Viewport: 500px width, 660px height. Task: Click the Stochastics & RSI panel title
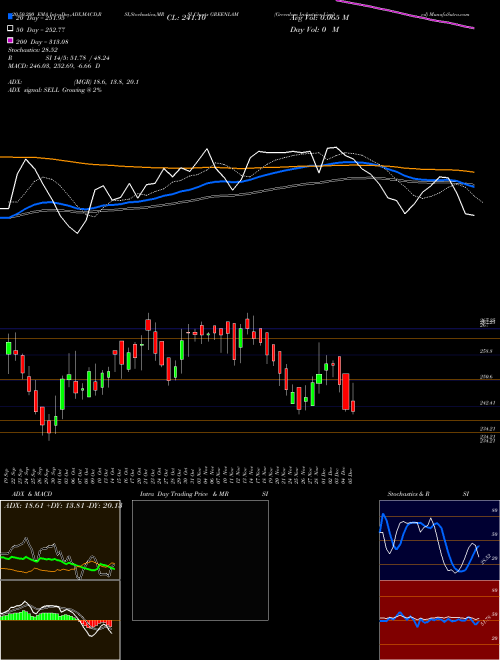pyautogui.click(x=428, y=494)
